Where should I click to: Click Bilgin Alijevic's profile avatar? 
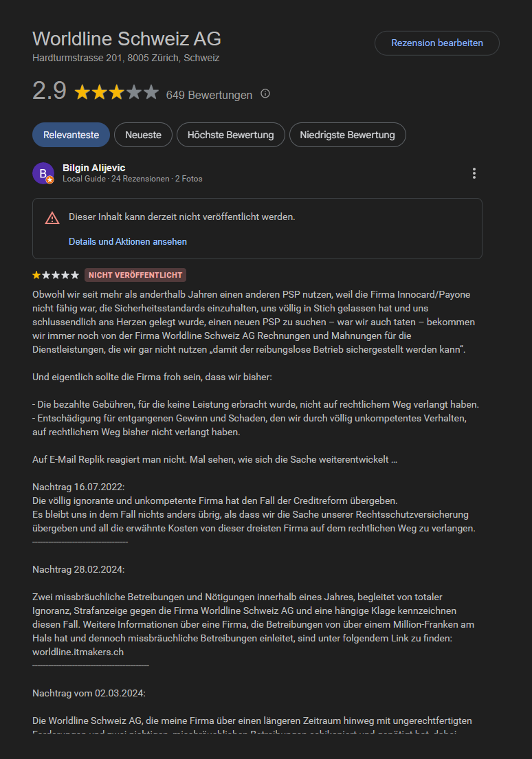(43, 173)
